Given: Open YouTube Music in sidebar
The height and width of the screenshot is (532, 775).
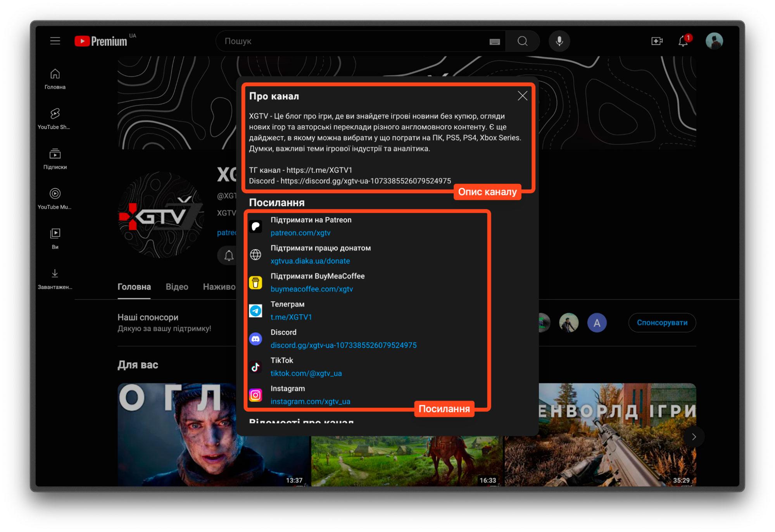Looking at the screenshot, I should tap(55, 199).
